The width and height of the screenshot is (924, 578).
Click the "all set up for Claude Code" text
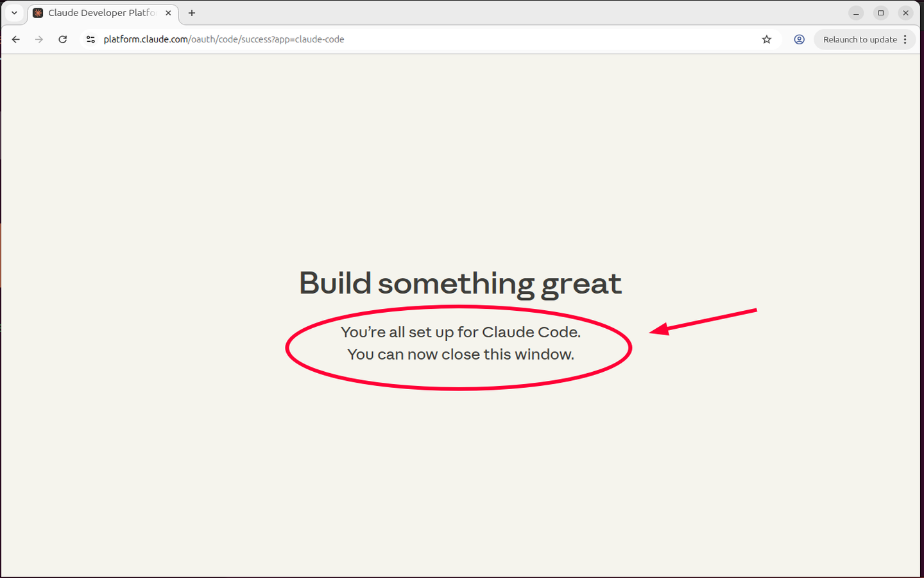click(x=460, y=332)
